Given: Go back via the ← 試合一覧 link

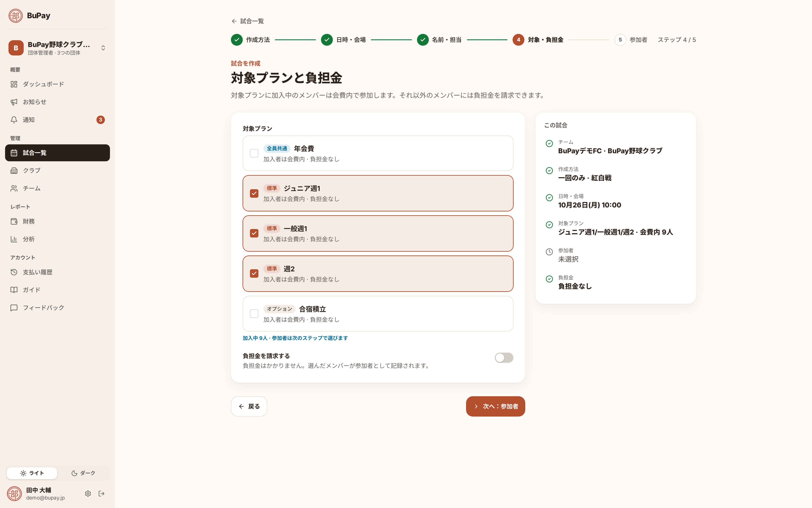Looking at the screenshot, I should click(x=248, y=21).
